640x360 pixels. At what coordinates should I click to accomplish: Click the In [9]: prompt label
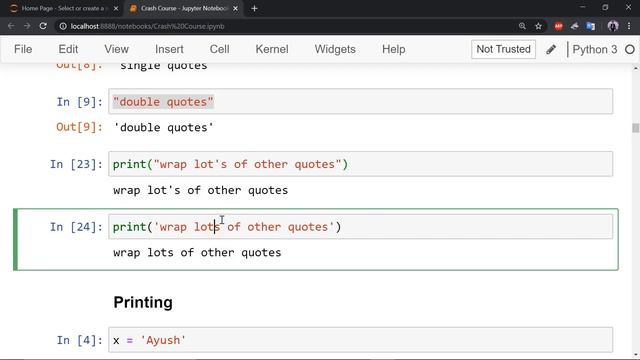[79, 102]
